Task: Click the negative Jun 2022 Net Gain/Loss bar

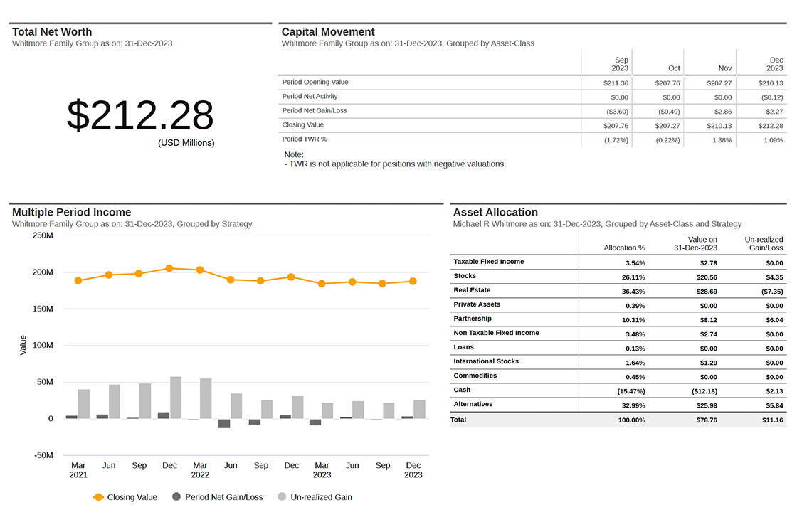Action: 224,423
